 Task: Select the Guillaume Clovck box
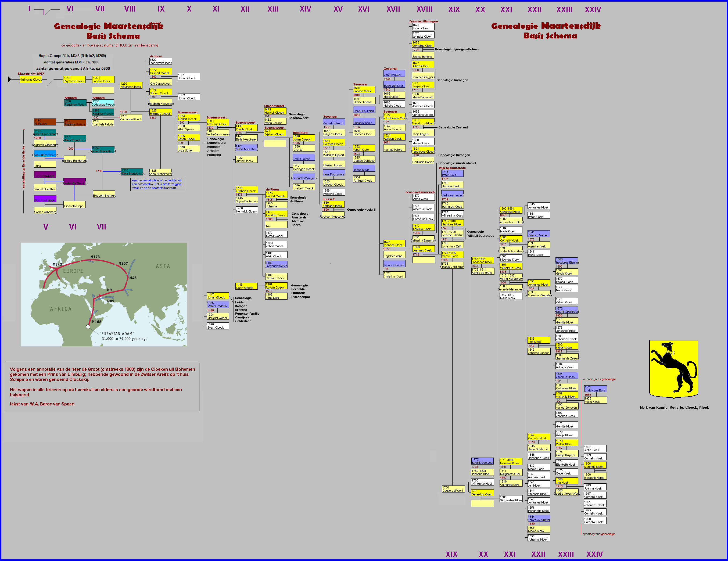[31, 80]
